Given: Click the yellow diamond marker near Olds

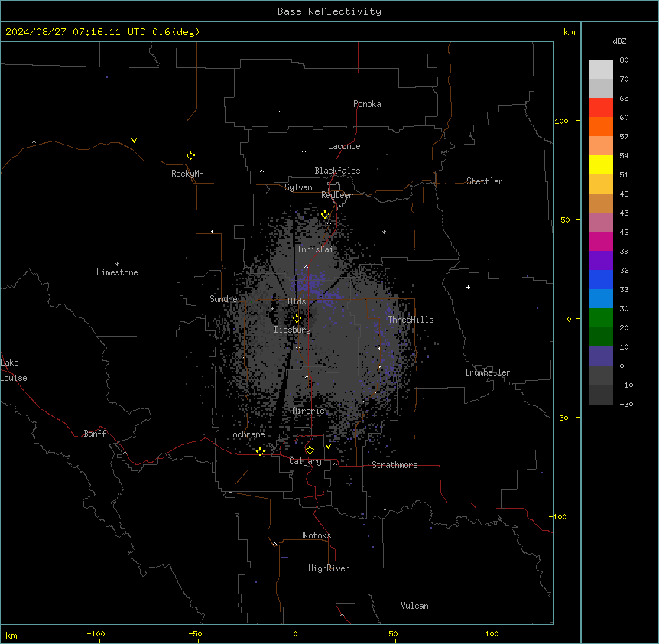Looking at the screenshot, I should coord(297,319).
